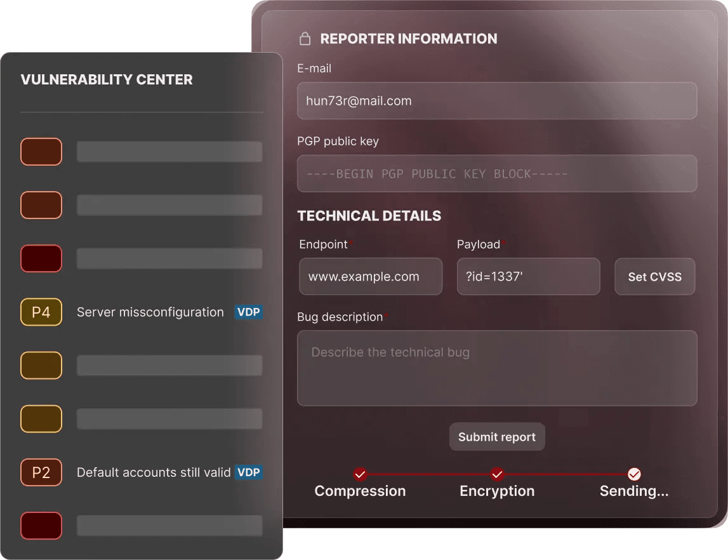Click the topmost orange severity badge
Screen dimensions: 728x560
tap(41, 152)
